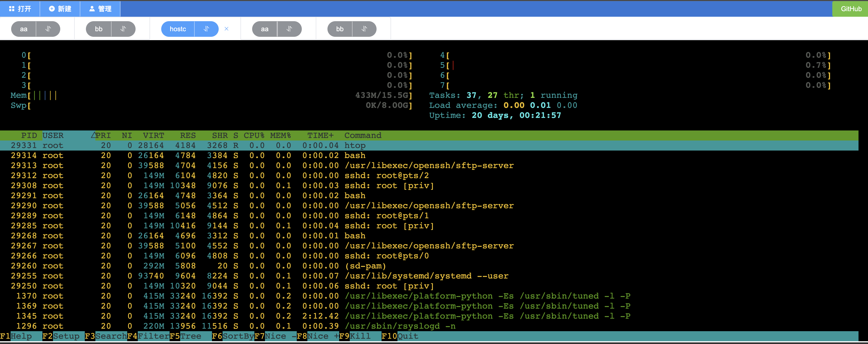Screen dimensions: 868x344
Task: Click the transfer arrows icon on second bb tab
Action: (364, 29)
